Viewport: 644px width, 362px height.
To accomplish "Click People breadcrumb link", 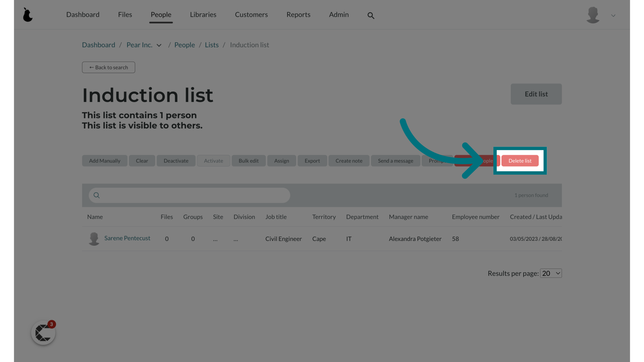I will click(184, 45).
